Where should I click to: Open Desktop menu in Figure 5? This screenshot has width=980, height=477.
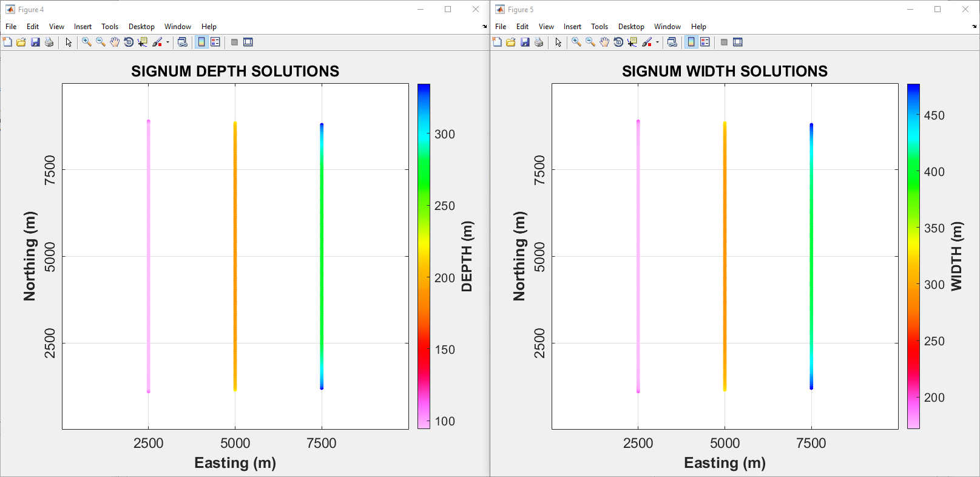tap(631, 27)
